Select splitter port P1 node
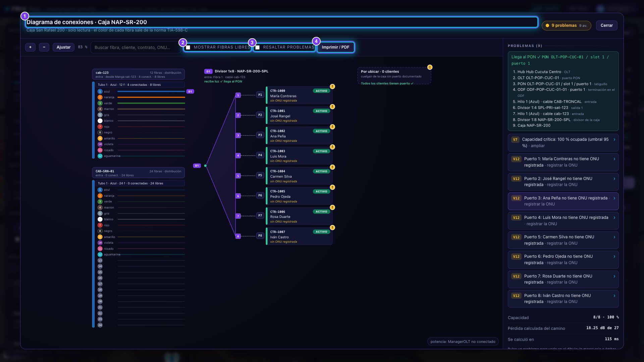Viewport: 644px width, 362px height. [260, 95]
